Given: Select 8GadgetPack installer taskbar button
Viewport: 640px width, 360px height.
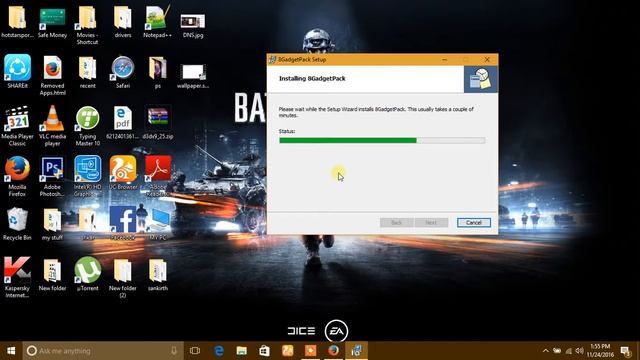Looking at the screenshot, I should (356, 351).
